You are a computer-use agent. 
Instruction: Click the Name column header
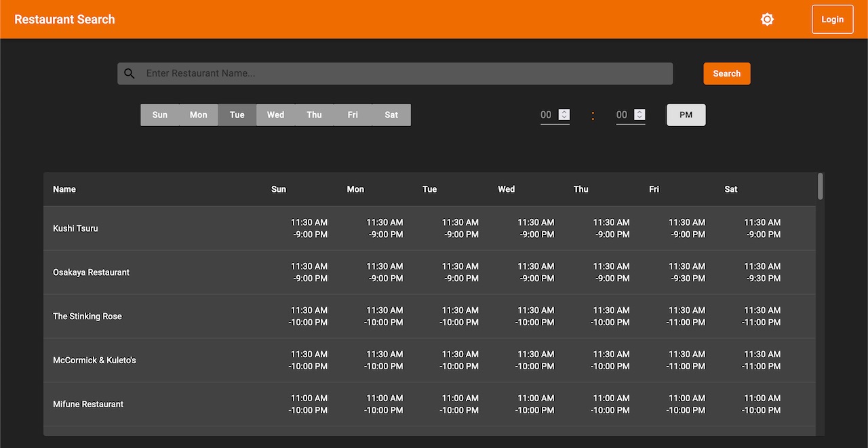(64, 189)
